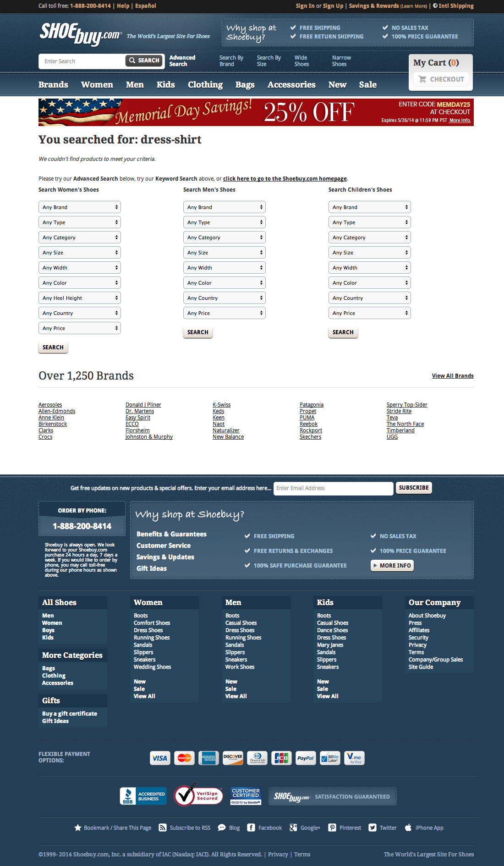Open the Accessories navigation menu
The image size is (504, 866).
click(292, 85)
